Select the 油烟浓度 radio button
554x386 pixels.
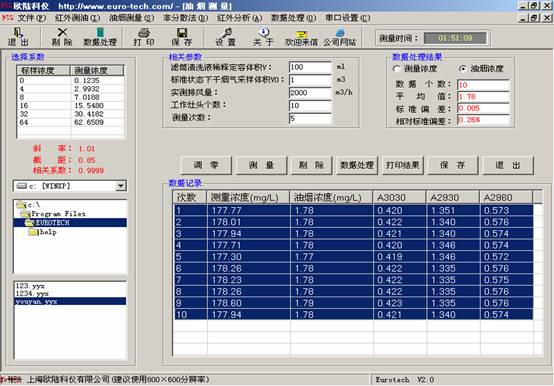[462, 69]
